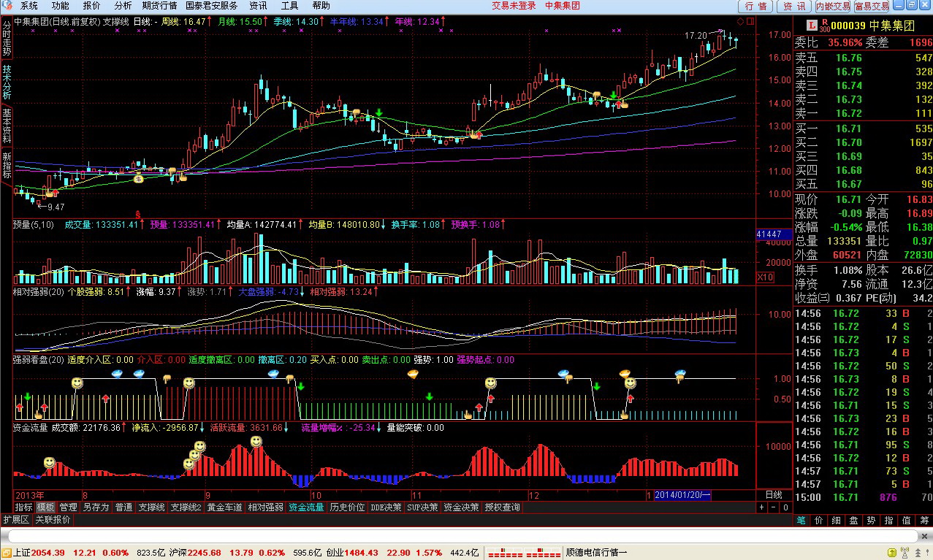Viewport: 933px width, 560px height.
Task: Select the 笔 tab in quote panel
Action: point(801,521)
